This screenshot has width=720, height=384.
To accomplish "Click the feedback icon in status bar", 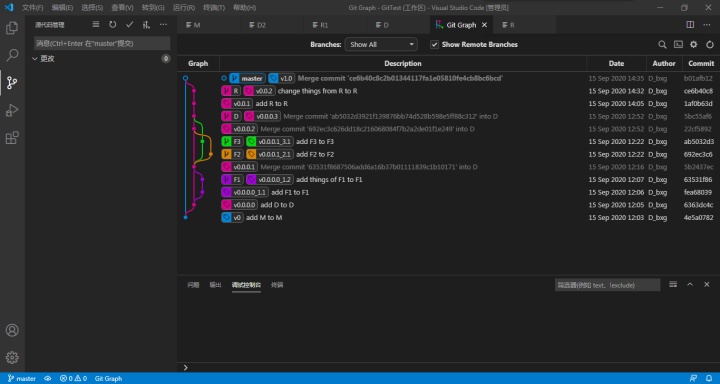I will coord(693,378).
